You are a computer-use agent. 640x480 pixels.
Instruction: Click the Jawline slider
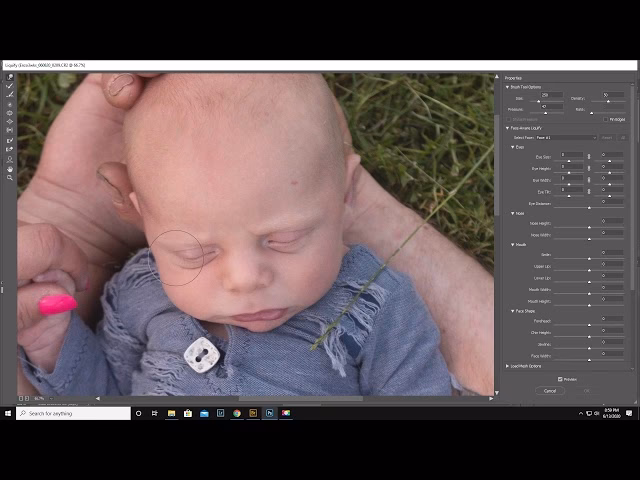click(589, 348)
